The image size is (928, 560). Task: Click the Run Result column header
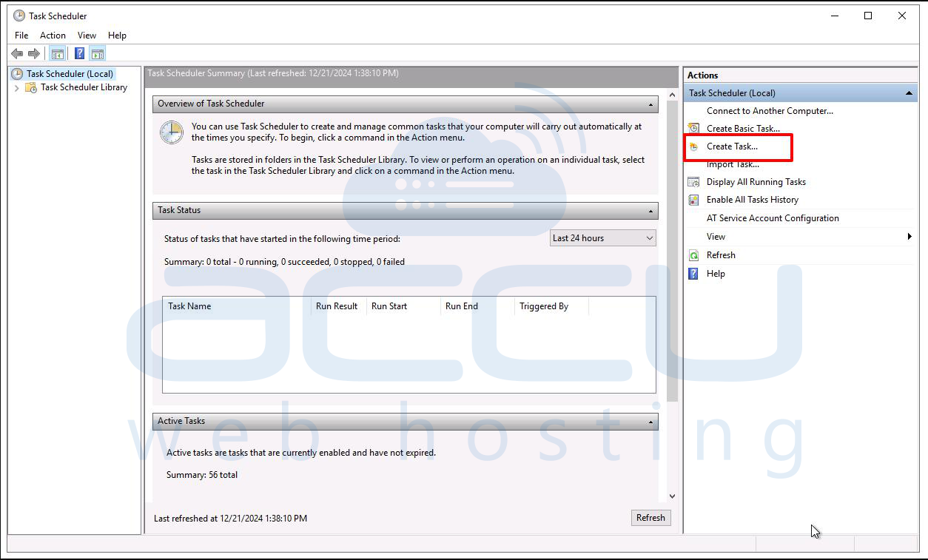point(337,306)
